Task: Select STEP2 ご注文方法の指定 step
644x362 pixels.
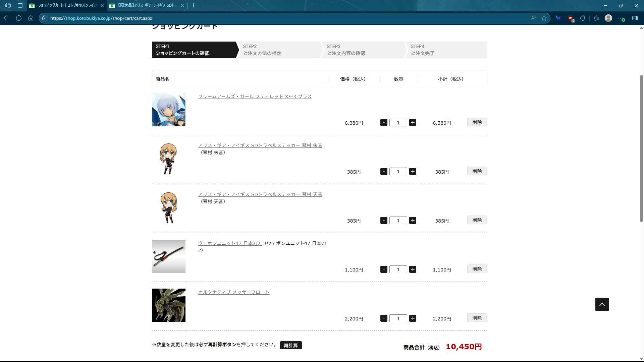Action: (x=279, y=50)
